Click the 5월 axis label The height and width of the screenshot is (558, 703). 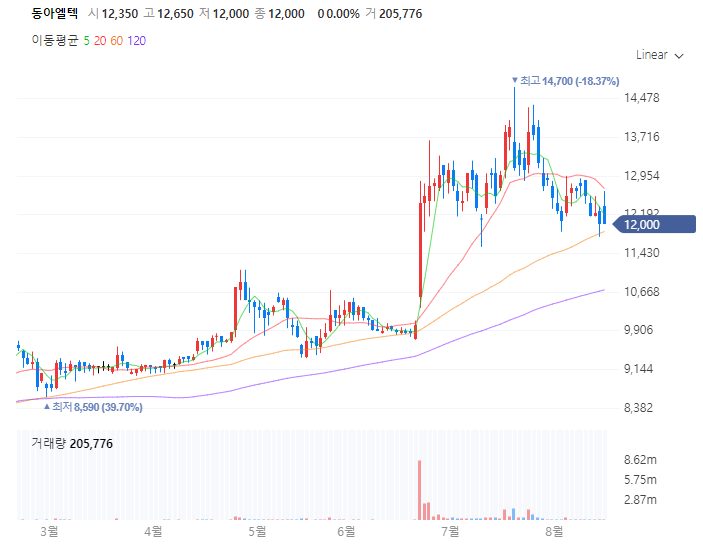pyautogui.click(x=257, y=532)
